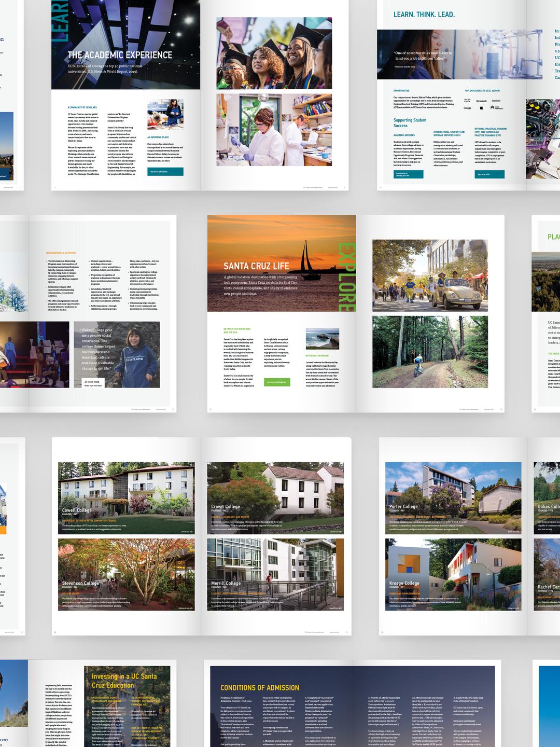Click the "OPPORTUNITIES" subheading
This screenshot has width=560, height=747.
tap(401, 91)
